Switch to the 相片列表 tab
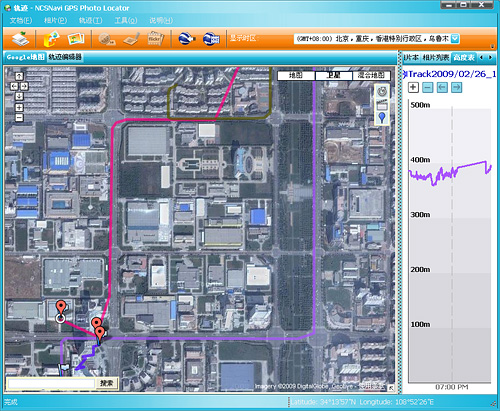 (436, 57)
